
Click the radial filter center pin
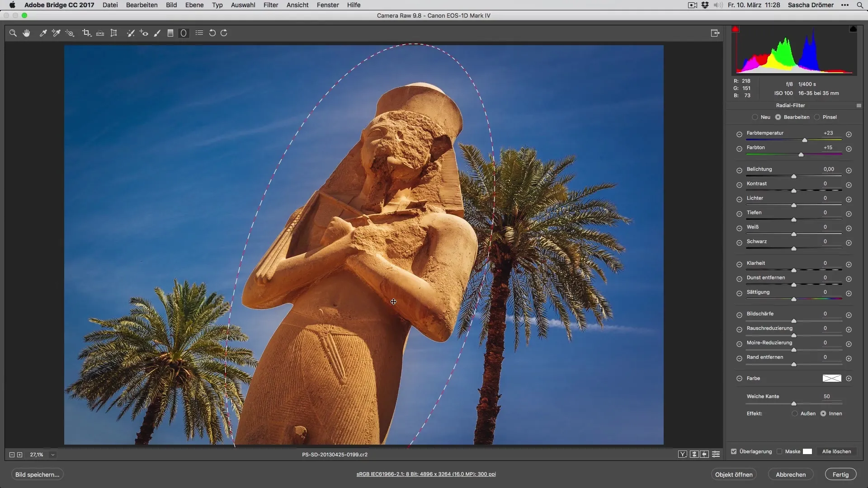394,302
